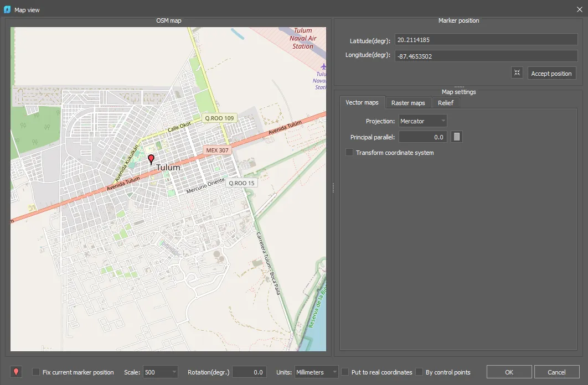Click the Q.ROO 15 road shield
Image resolution: width=588 pixels, height=385 pixels.
coord(242,183)
